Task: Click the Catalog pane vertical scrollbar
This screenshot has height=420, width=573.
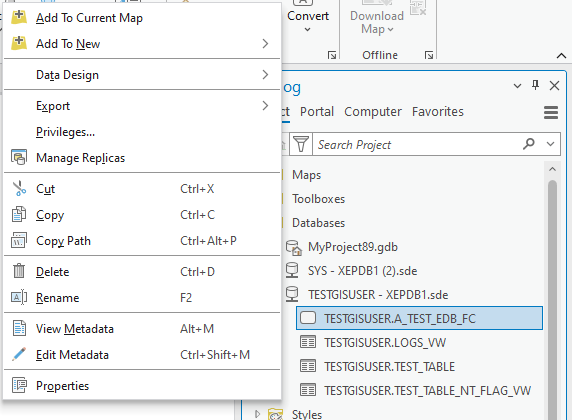Action: pyautogui.click(x=552, y=292)
